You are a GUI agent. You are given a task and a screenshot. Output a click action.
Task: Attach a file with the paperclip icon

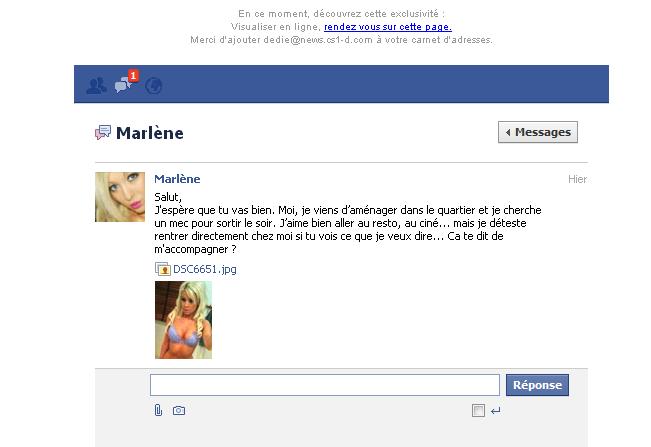click(158, 410)
